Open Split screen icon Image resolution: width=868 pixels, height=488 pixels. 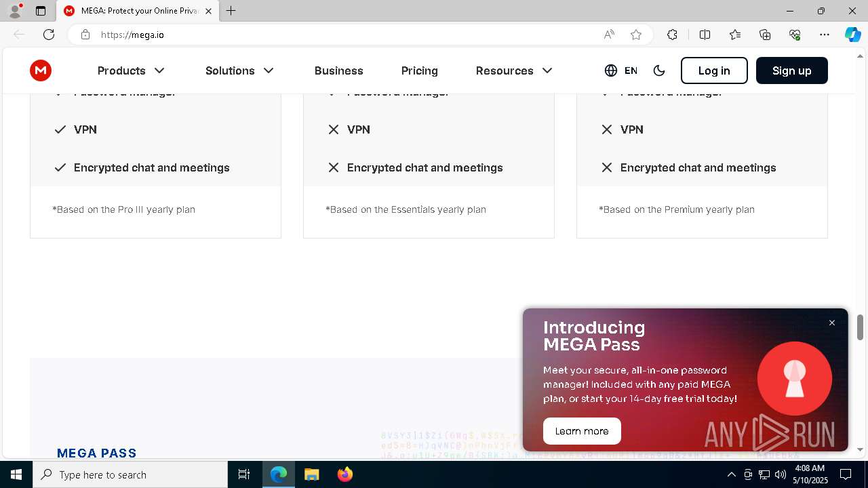705,35
